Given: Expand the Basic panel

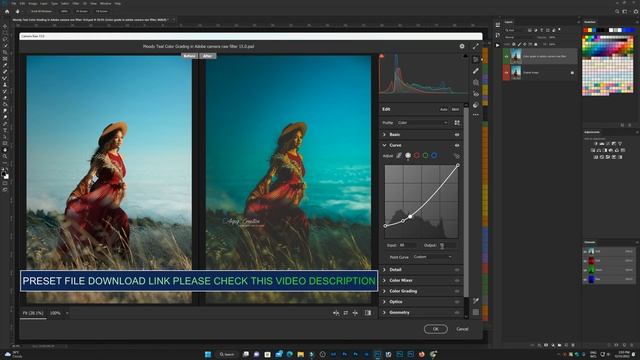Looking at the screenshot, I should coord(384,134).
